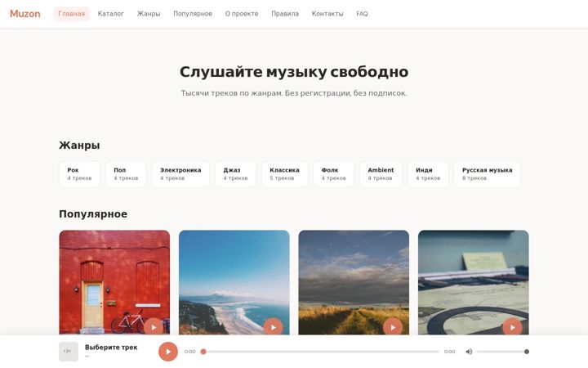Play the track on the grassy field cover
The image size is (588, 368).
(393, 327)
